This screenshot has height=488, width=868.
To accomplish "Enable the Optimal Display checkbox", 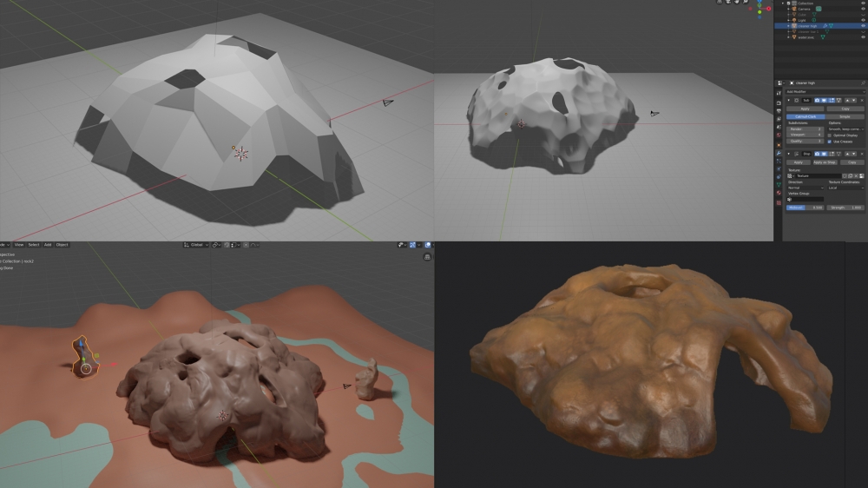I will 831,135.
